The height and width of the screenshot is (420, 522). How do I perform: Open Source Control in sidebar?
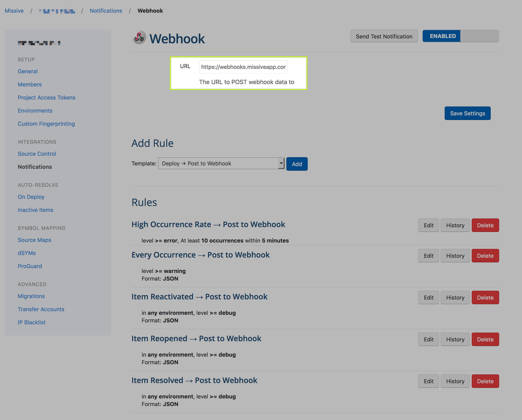(37, 154)
